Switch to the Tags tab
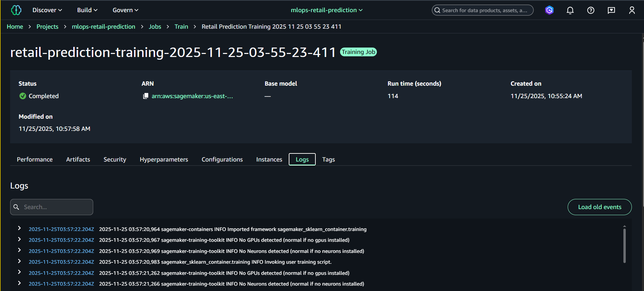 pyautogui.click(x=329, y=159)
